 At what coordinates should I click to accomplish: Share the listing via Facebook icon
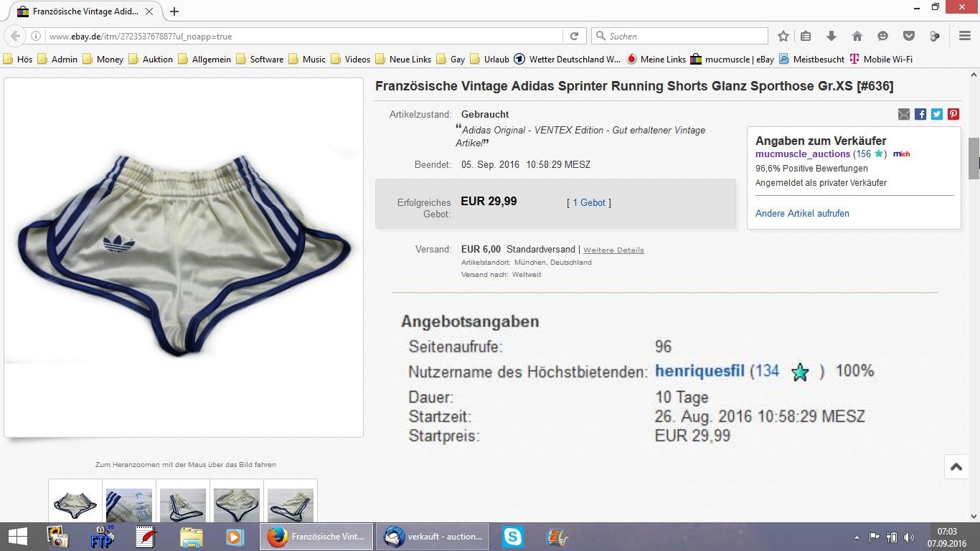(x=920, y=114)
